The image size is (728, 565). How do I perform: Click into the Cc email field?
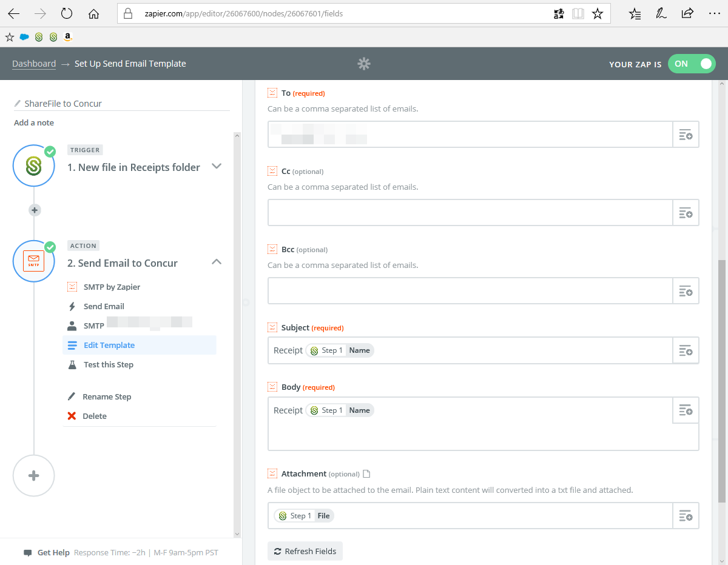pyautogui.click(x=470, y=213)
